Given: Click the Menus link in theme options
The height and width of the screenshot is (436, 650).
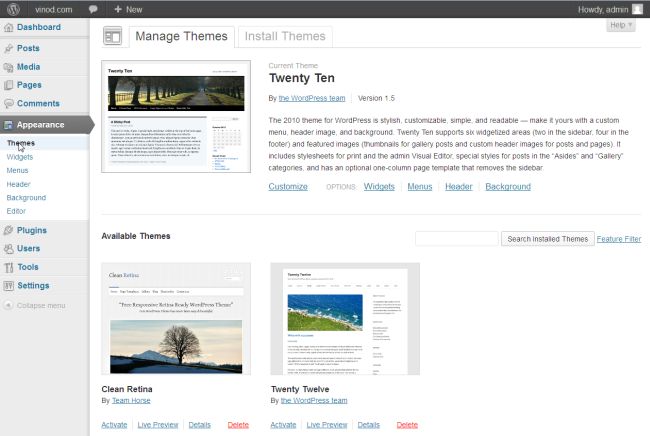Looking at the screenshot, I should coord(420,187).
